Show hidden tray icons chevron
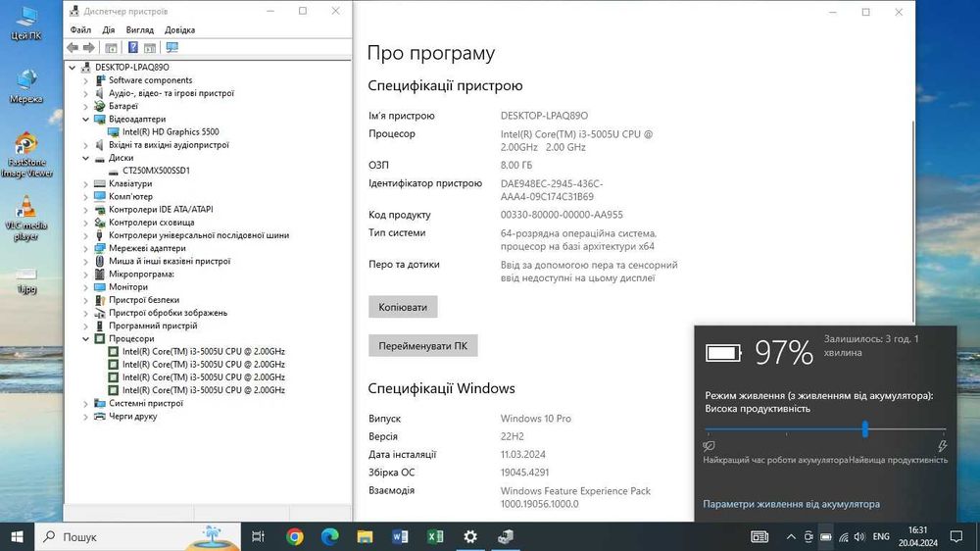980x551 pixels. click(791, 536)
